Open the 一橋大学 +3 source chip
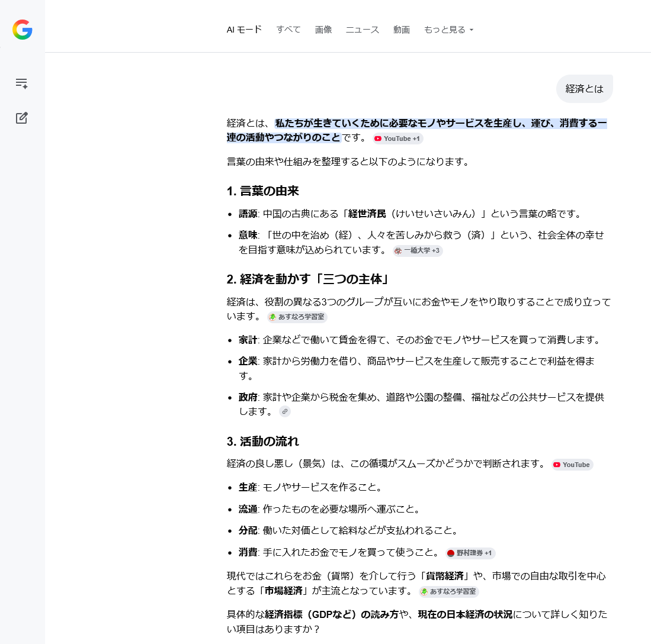The width and height of the screenshot is (651, 644). point(418,251)
